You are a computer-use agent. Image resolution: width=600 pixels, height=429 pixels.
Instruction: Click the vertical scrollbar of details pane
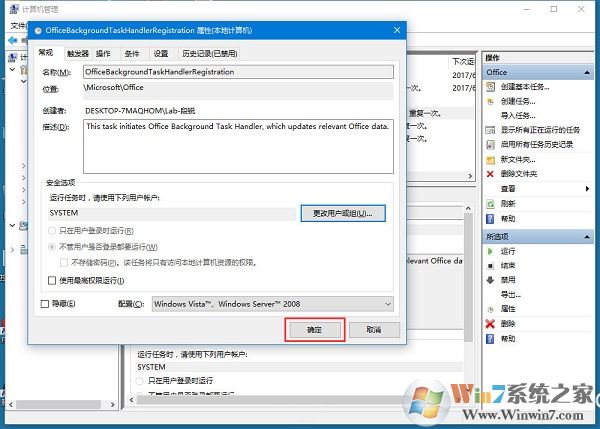point(468,278)
